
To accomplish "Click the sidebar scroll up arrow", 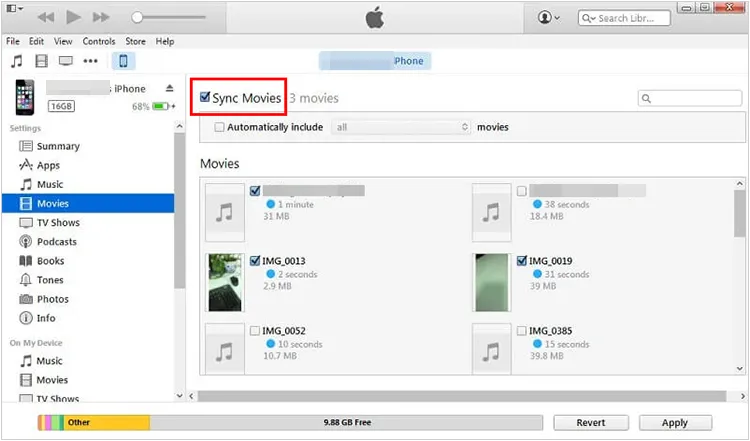I will [179, 126].
